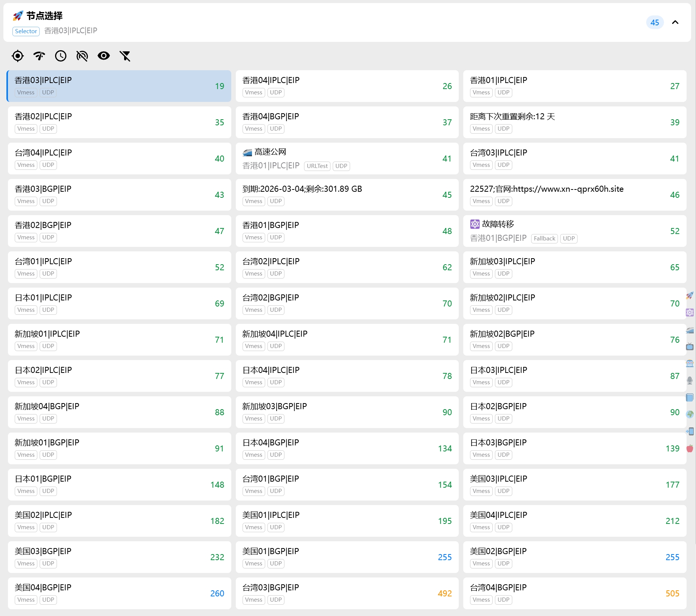The image size is (696, 616).
Task: Click the 492 delay on 台湾03|BGP|EIP
Action: [444, 593]
